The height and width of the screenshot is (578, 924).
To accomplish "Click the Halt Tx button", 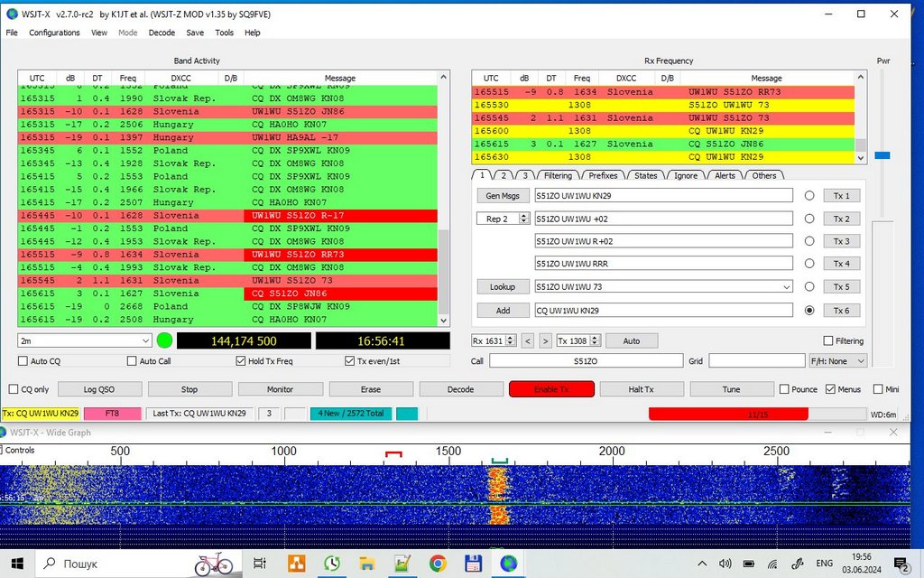I will coord(642,389).
